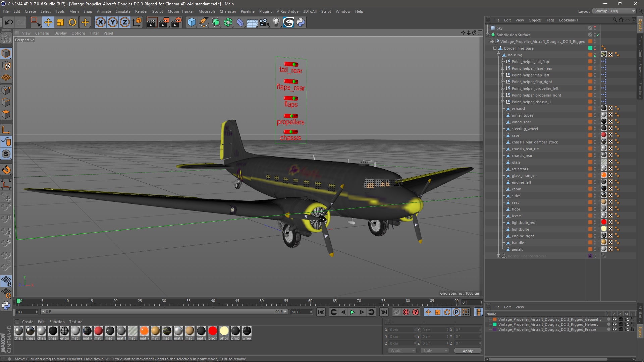Open the World coordinate dropdown
Viewport: 644px width, 362px height.
pos(402,351)
